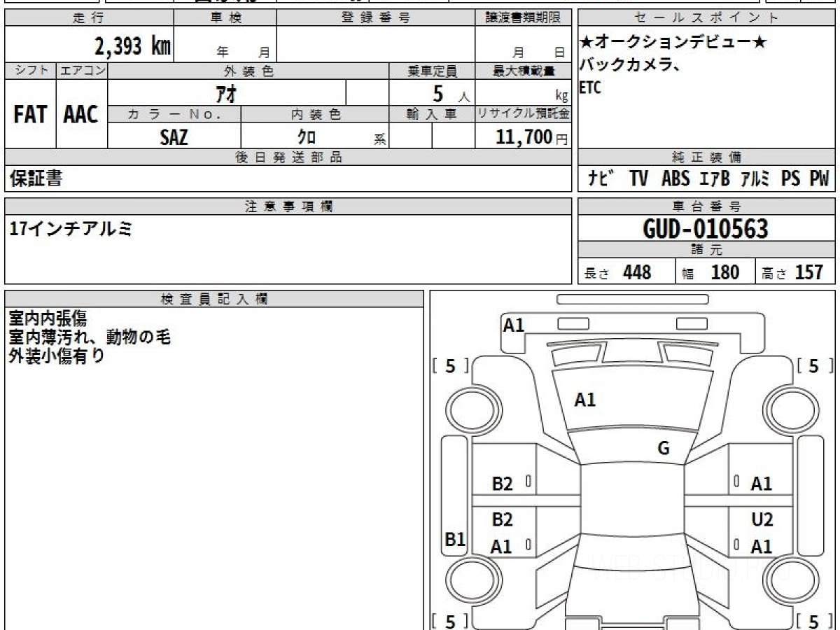Select the バックカメラ sales point text
Viewport: 840px width, 630px height.
point(630,66)
